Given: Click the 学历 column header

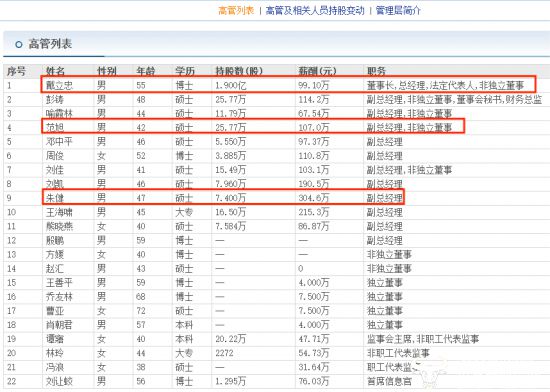Looking at the screenshot, I should tap(185, 71).
